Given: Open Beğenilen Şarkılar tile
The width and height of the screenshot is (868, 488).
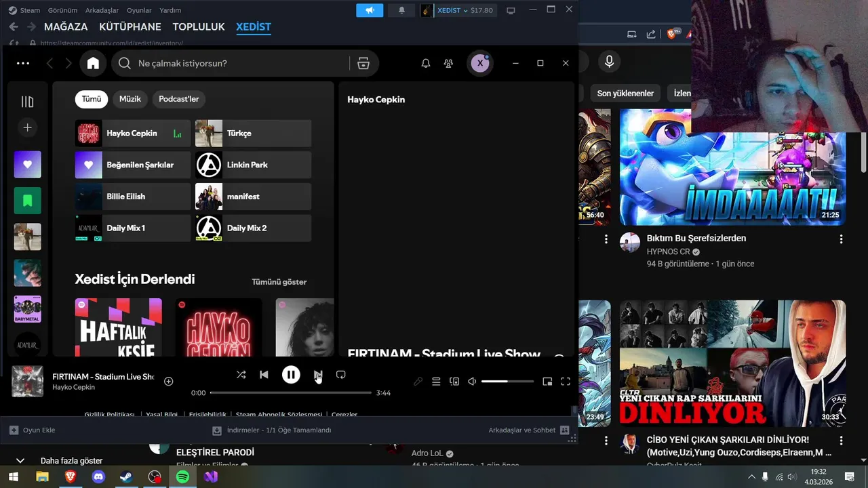Looking at the screenshot, I should pyautogui.click(x=133, y=165).
